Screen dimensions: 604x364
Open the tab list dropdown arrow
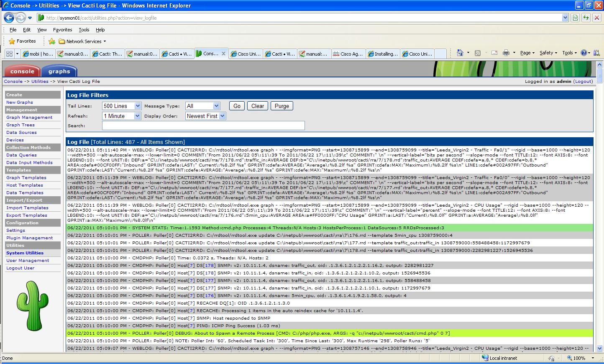click(17, 54)
